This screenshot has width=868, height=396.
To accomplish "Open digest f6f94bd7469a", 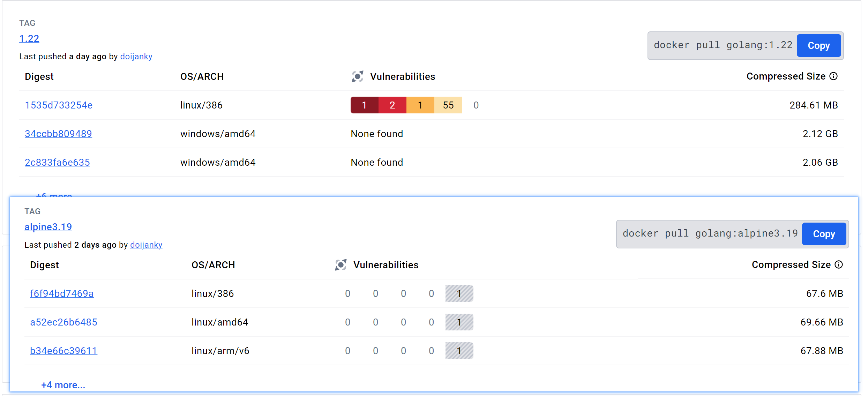I will pos(62,293).
